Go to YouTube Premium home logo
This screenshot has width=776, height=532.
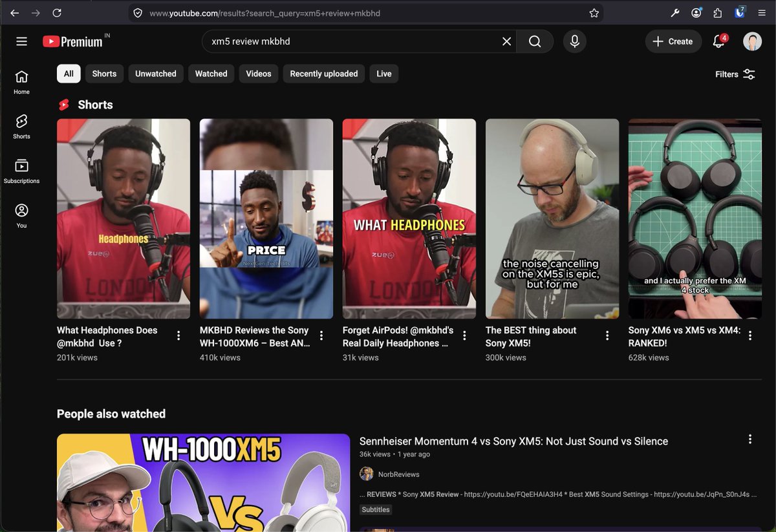click(x=72, y=41)
